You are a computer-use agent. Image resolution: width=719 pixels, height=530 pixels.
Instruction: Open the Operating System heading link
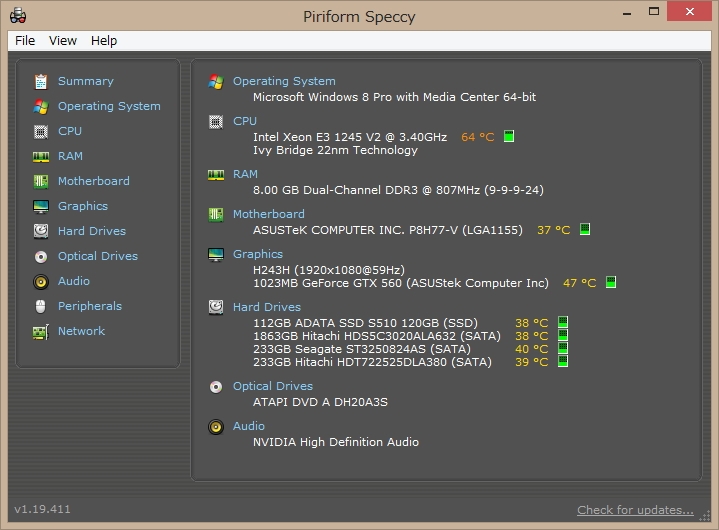pos(284,81)
